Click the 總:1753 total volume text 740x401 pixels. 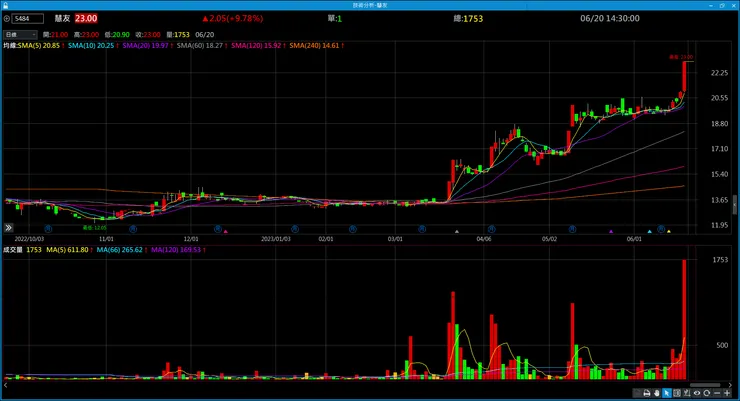click(468, 18)
